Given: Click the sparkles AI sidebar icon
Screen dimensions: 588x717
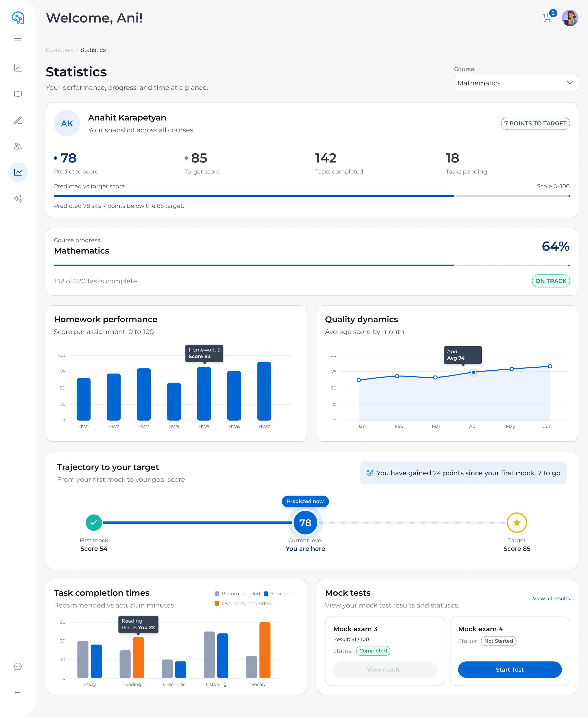Looking at the screenshot, I should tap(18, 198).
